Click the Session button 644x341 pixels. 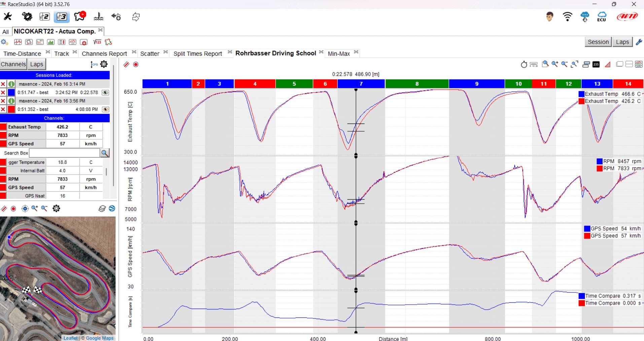(x=598, y=42)
